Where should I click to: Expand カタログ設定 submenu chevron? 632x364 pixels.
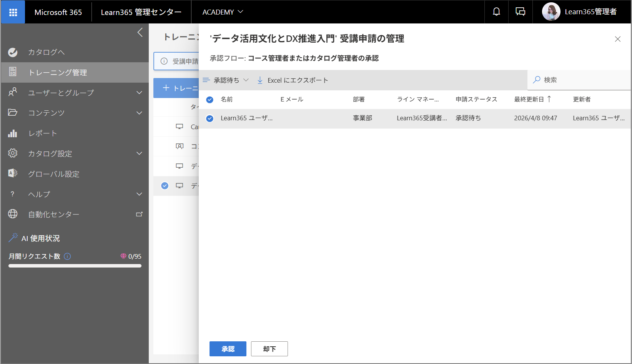pyautogui.click(x=139, y=153)
